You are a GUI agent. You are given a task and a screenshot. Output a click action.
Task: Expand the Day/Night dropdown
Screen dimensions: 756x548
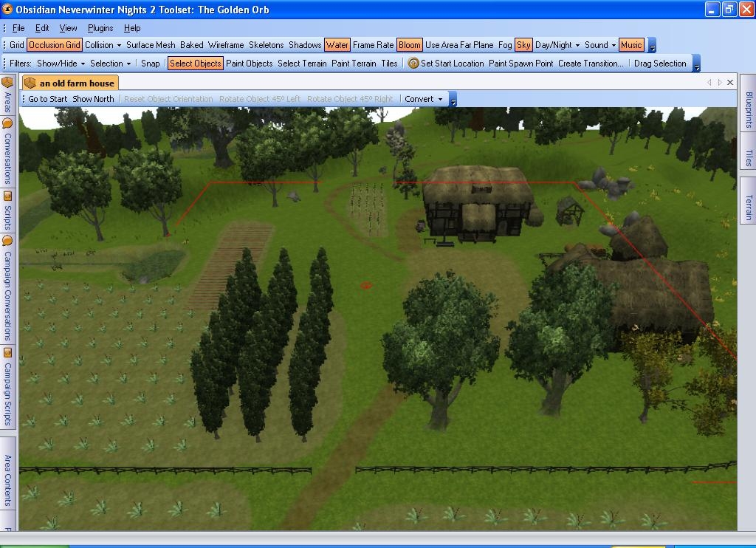pyautogui.click(x=557, y=45)
